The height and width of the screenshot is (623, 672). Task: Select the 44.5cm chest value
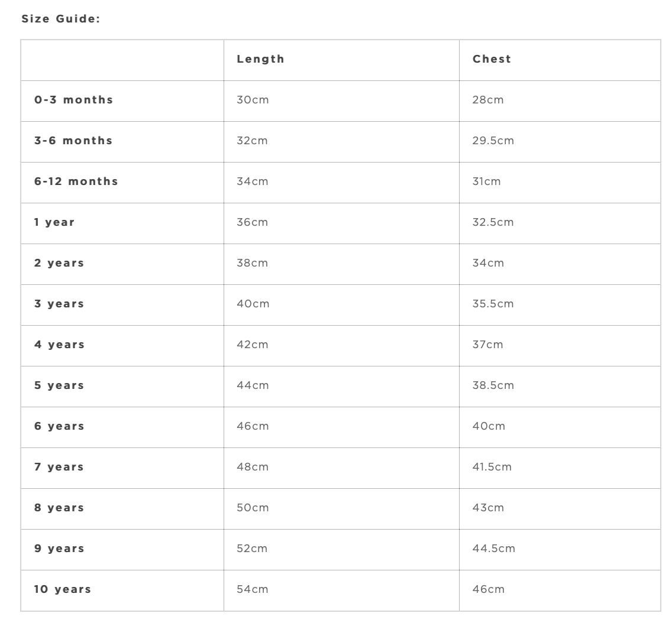493,549
